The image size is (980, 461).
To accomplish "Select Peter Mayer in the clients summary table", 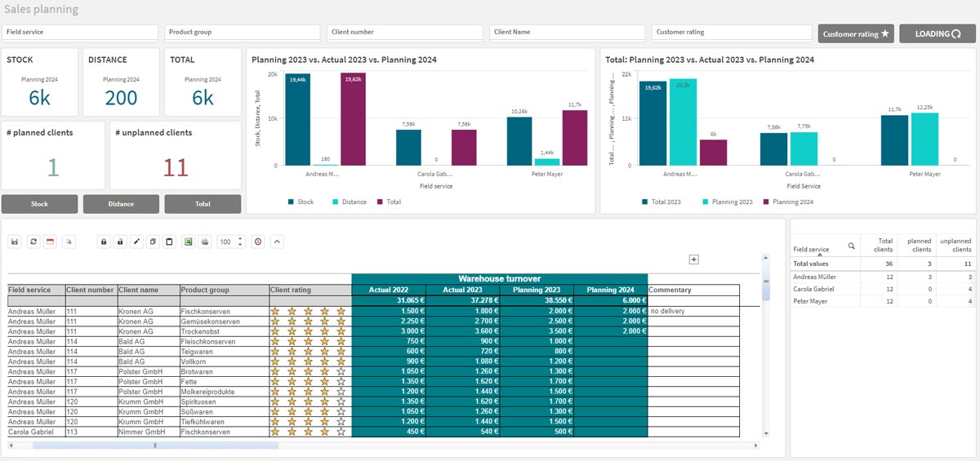I will [x=810, y=301].
